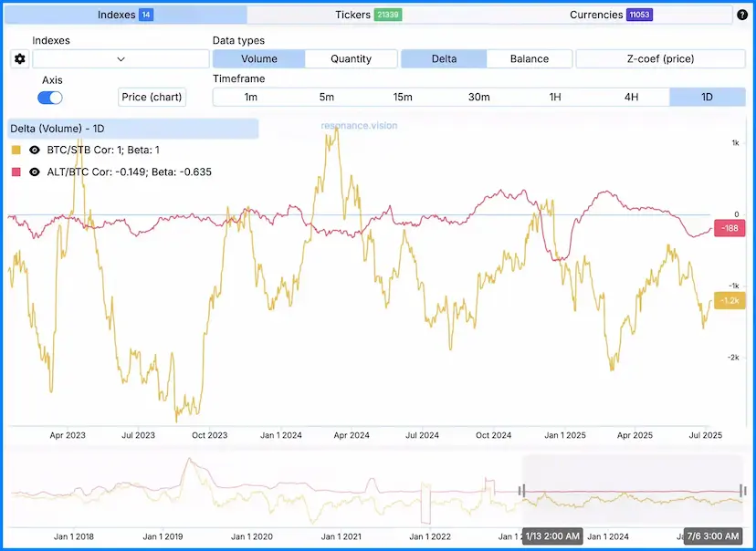The width and height of the screenshot is (756, 551).
Task: Click right range handle in navigator
Action: (741, 491)
